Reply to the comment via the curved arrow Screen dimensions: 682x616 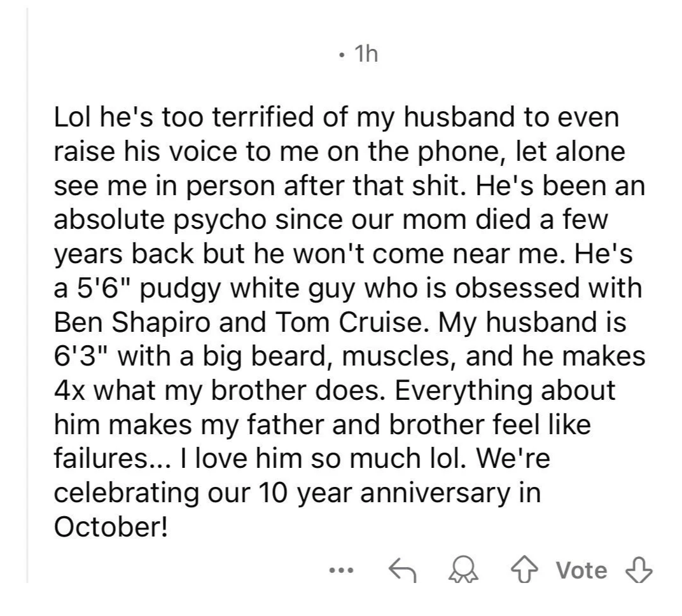[x=402, y=570]
